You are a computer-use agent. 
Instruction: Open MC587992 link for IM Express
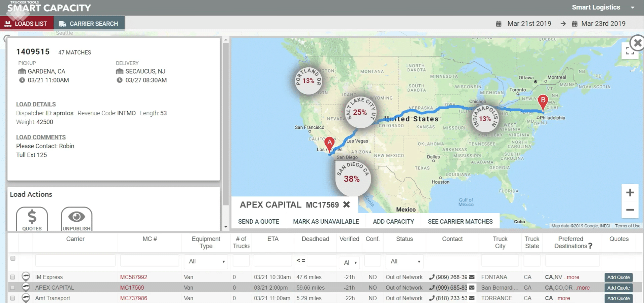134,277
